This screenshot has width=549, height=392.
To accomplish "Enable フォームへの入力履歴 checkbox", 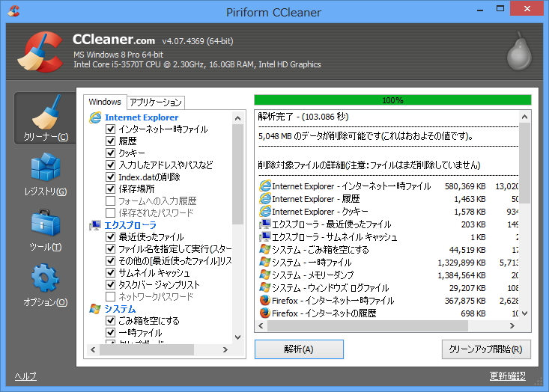I will coord(110,200).
